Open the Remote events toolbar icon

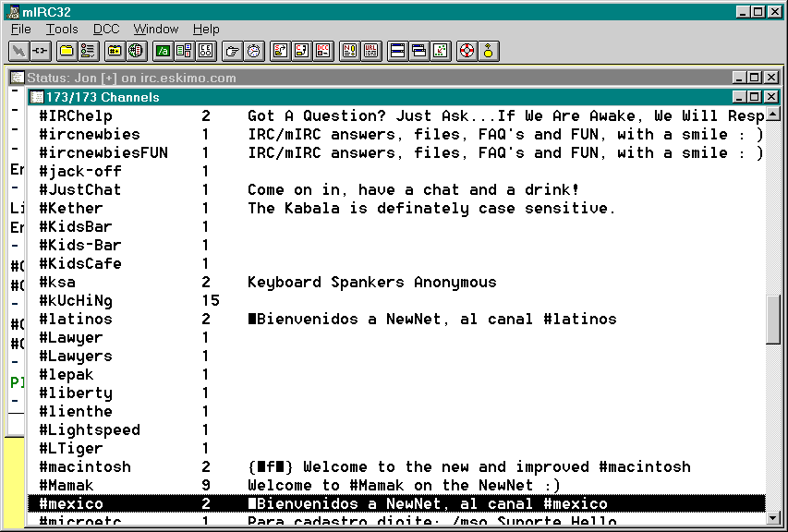[205, 51]
